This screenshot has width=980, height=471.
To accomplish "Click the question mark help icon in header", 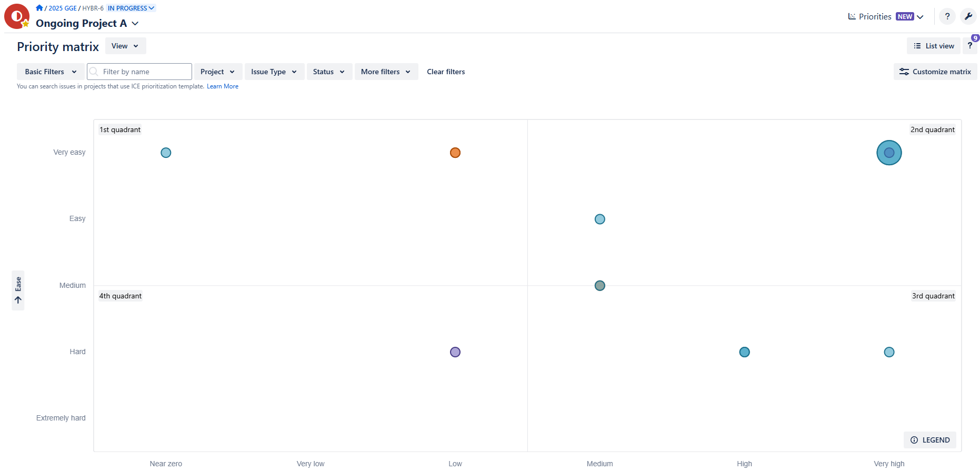I will click(x=947, y=16).
